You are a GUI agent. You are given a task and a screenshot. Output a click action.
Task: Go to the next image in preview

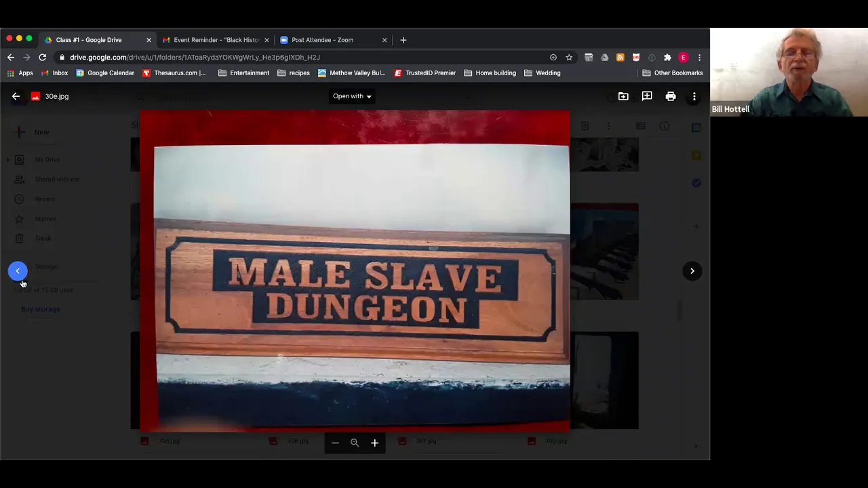(692, 271)
